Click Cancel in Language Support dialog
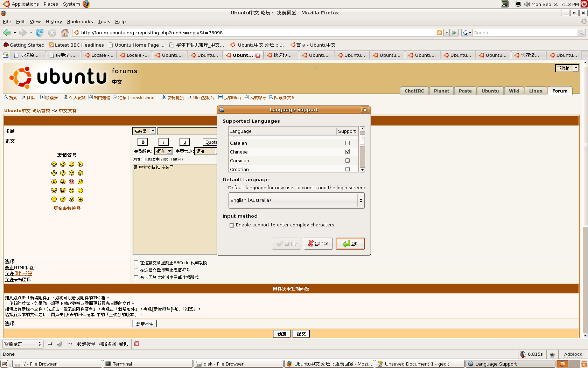This screenshot has height=368, width=588. pos(318,244)
